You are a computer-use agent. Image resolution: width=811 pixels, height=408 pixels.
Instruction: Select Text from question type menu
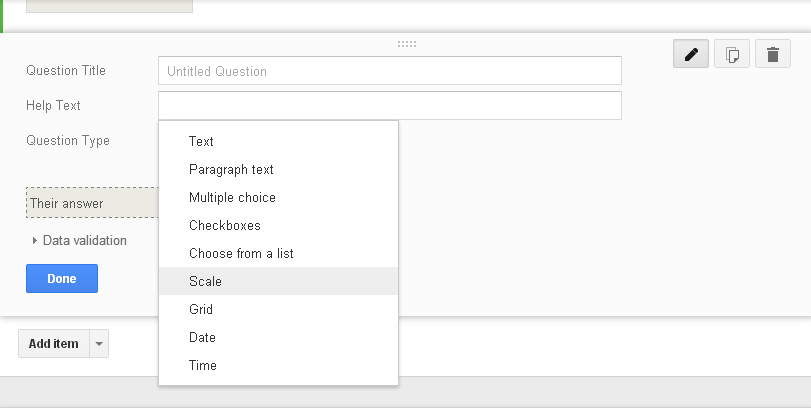tap(201, 141)
